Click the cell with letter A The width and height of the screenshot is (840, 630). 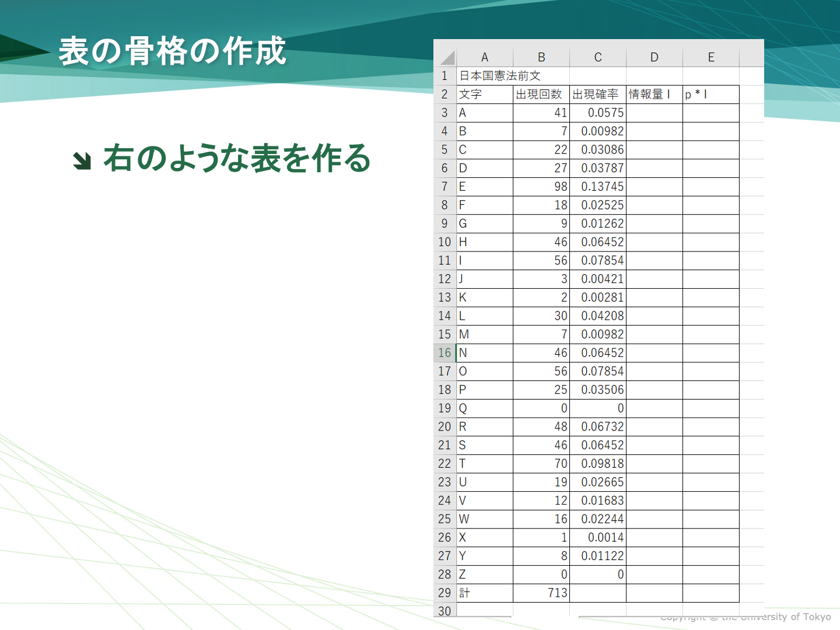coord(485,113)
